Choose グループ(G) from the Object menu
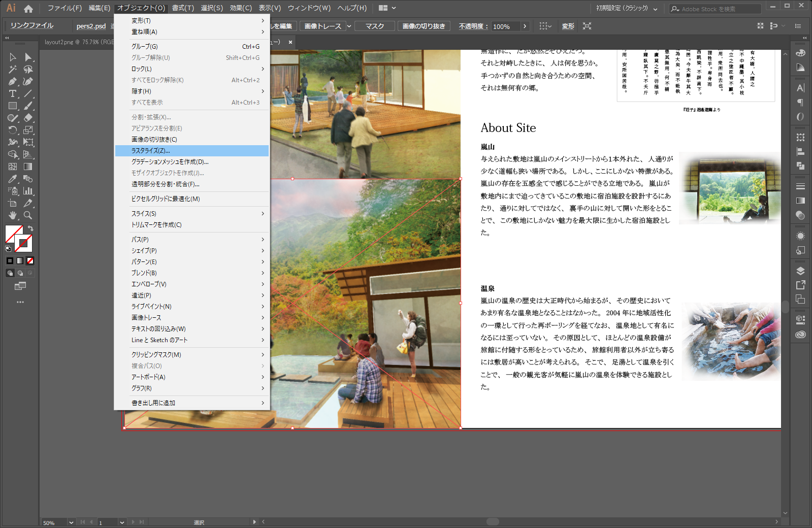812x528 pixels. (192, 47)
